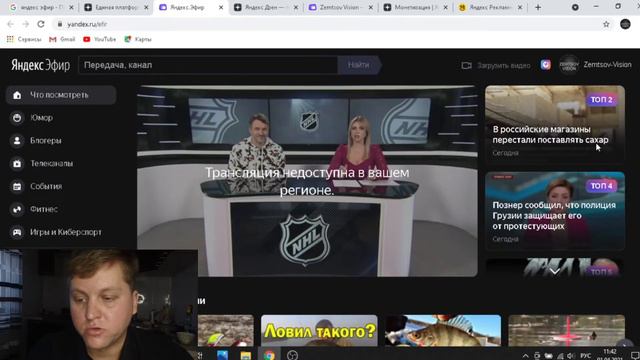The image size is (640, 360).
Task: Open the Сервисы apps bookmark
Action: (x=24, y=39)
